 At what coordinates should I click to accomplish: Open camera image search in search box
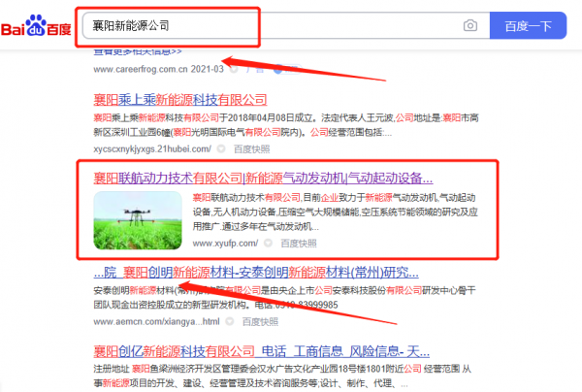[469, 25]
